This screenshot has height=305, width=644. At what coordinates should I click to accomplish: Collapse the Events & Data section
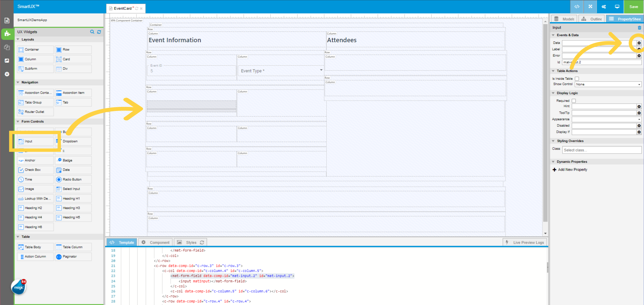coord(553,35)
